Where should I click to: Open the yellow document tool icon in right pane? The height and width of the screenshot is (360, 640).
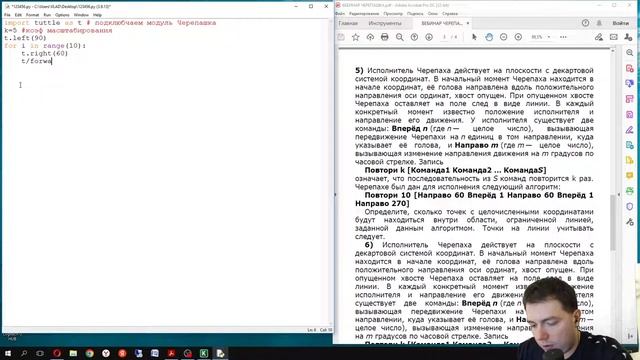click(x=630, y=160)
